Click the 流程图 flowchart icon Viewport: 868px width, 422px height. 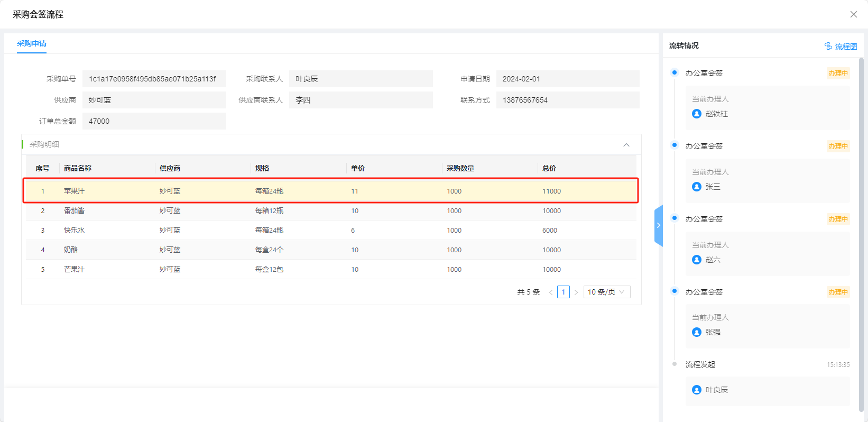click(828, 47)
